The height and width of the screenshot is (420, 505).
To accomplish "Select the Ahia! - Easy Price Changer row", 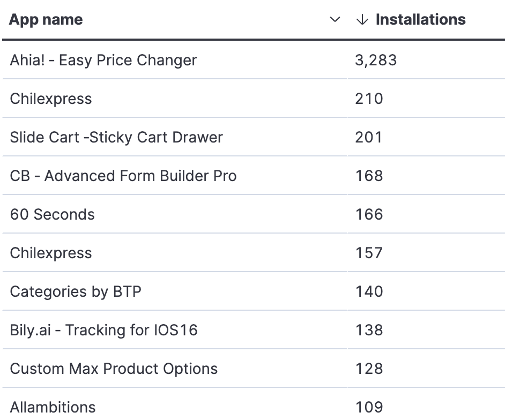I will [103, 60].
